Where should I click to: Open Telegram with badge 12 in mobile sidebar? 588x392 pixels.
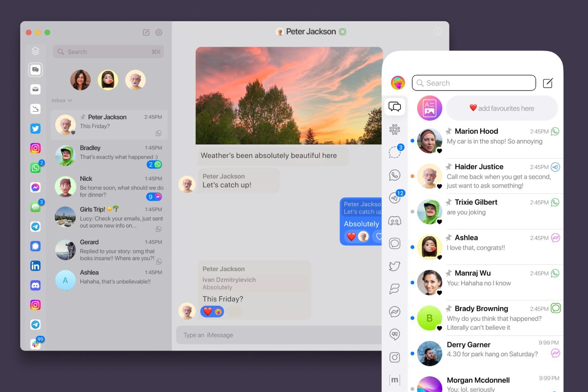pyautogui.click(x=395, y=198)
